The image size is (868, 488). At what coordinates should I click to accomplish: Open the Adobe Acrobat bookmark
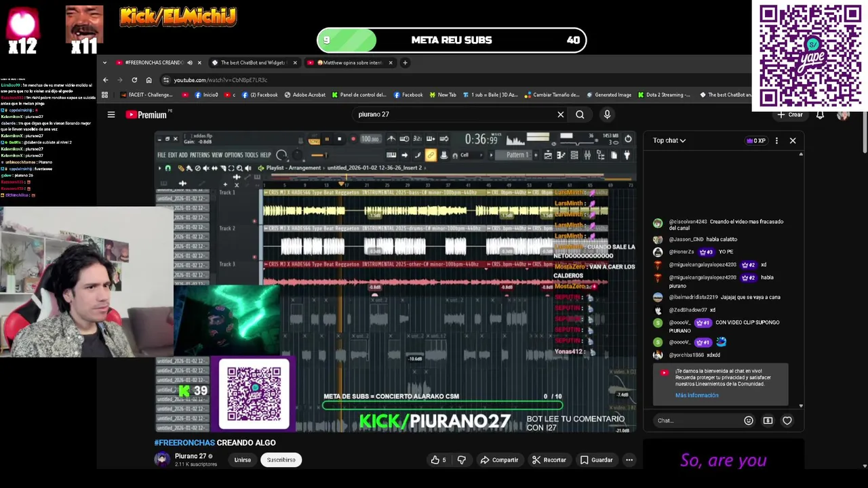pos(305,95)
